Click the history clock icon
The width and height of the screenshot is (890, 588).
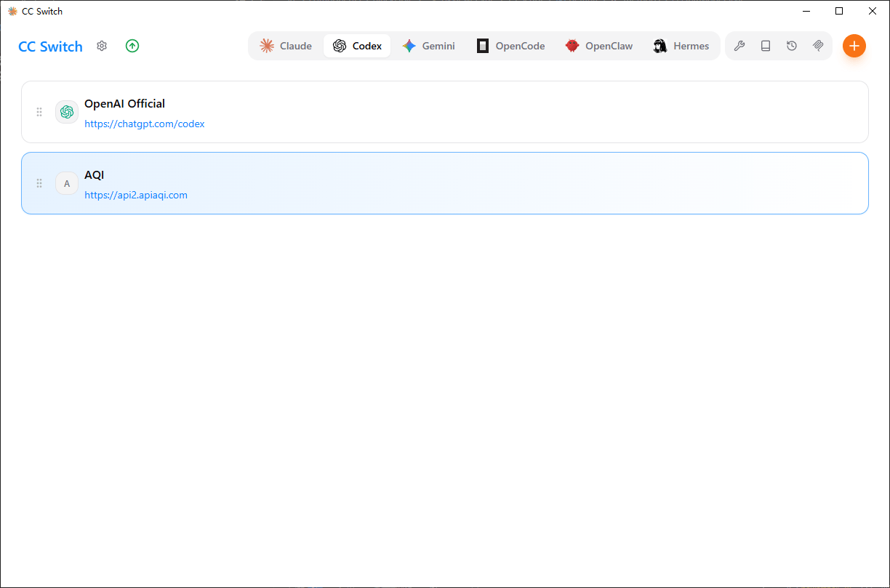coord(792,46)
